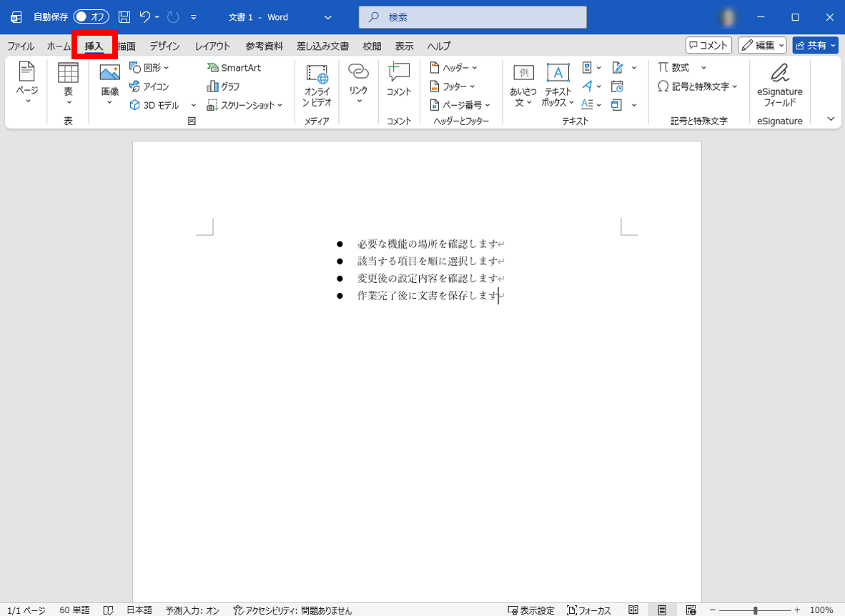Click the アイコン (Icons) insert button
Screen dimensions: 845x616
(149, 86)
